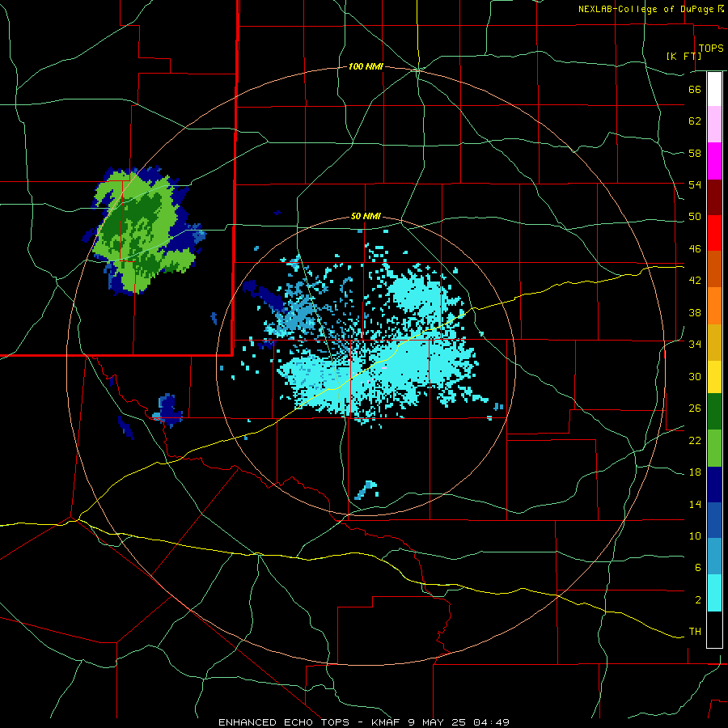
Task: Click the "62" value on the scale
Action: click(x=695, y=121)
